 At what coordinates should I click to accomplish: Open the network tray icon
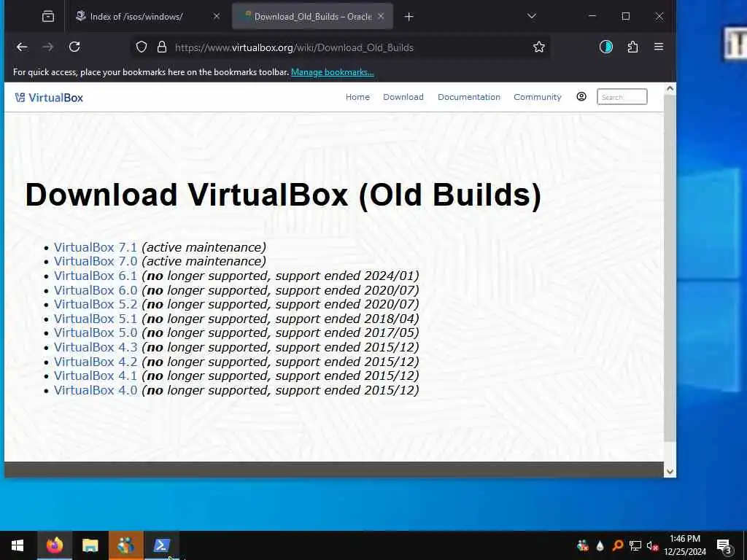click(635, 545)
